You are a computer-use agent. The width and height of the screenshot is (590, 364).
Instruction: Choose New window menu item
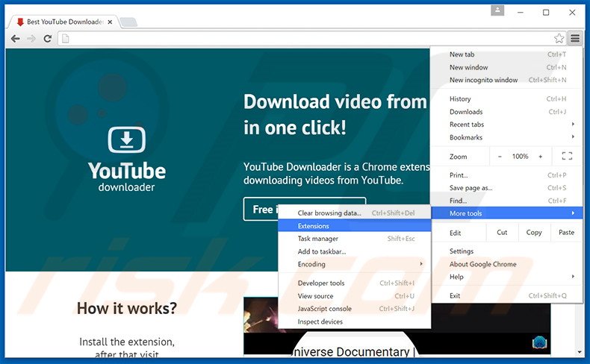507,67
